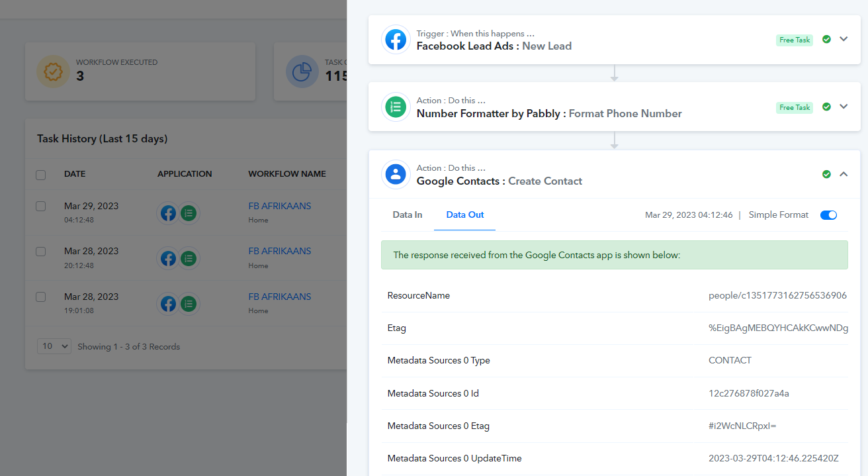This screenshot has height=476, width=868.
Task: Click the UpdateTime value 2023-03-29T04:12:46.225420Z
Action: click(773, 458)
